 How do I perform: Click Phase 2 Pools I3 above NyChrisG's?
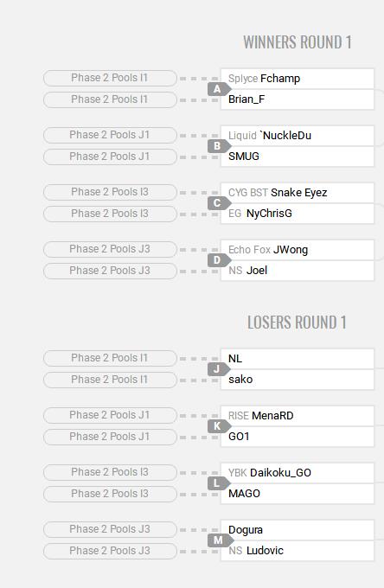(x=110, y=192)
